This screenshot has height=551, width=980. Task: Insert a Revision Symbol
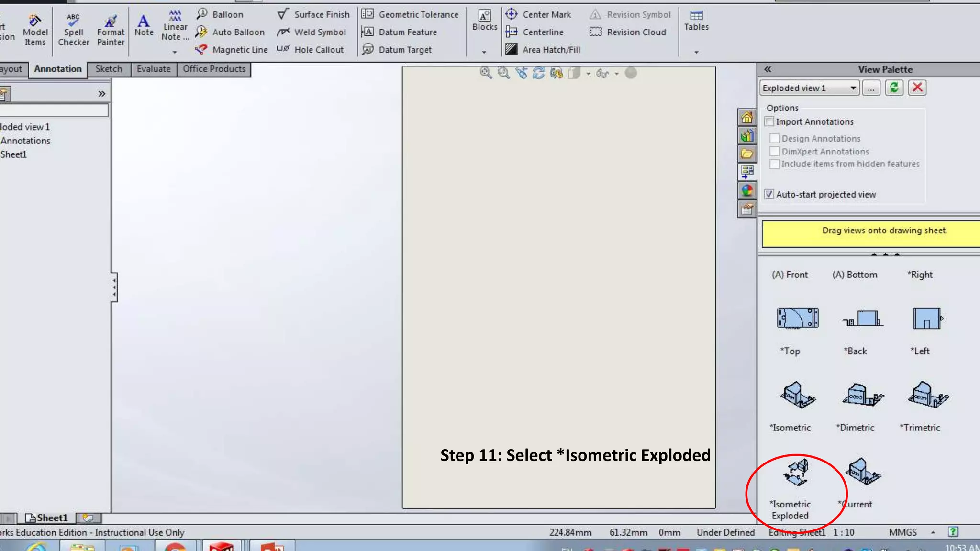630,14
